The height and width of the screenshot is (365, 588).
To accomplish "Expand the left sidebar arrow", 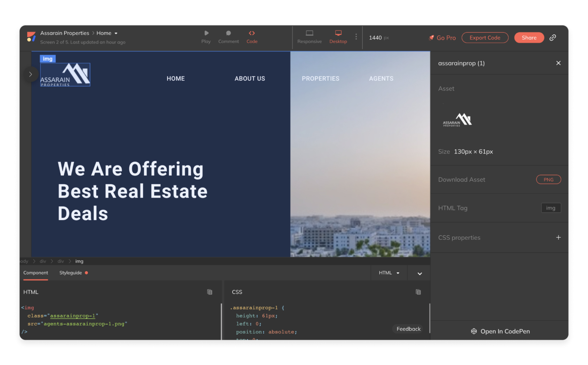I will [31, 74].
